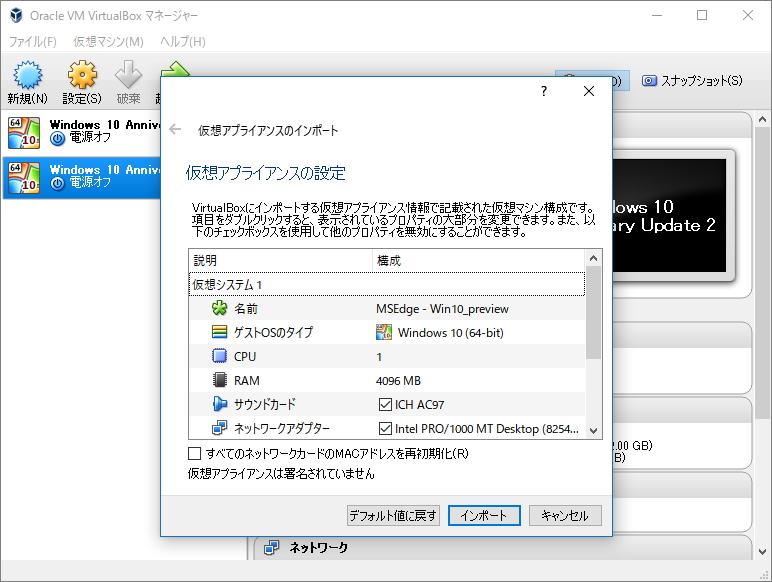Click the ゲストOSのタイプ row label

pos(273,332)
